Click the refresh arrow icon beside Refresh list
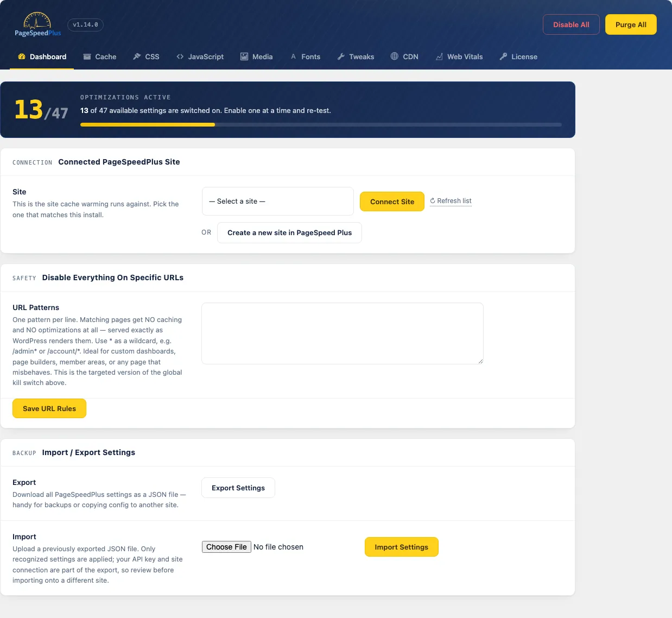This screenshot has height=618, width=672. click(x=433, y=201)
